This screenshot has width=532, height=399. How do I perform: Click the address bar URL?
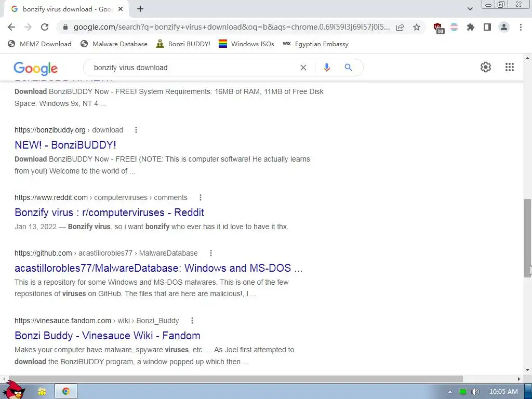(x=232, y=27)
